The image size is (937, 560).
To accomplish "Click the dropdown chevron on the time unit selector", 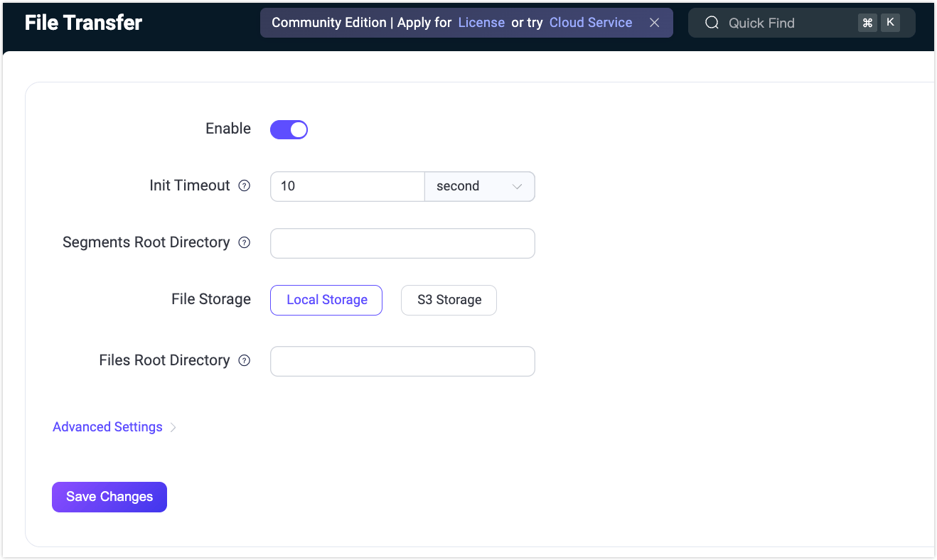I will [517, 186].
